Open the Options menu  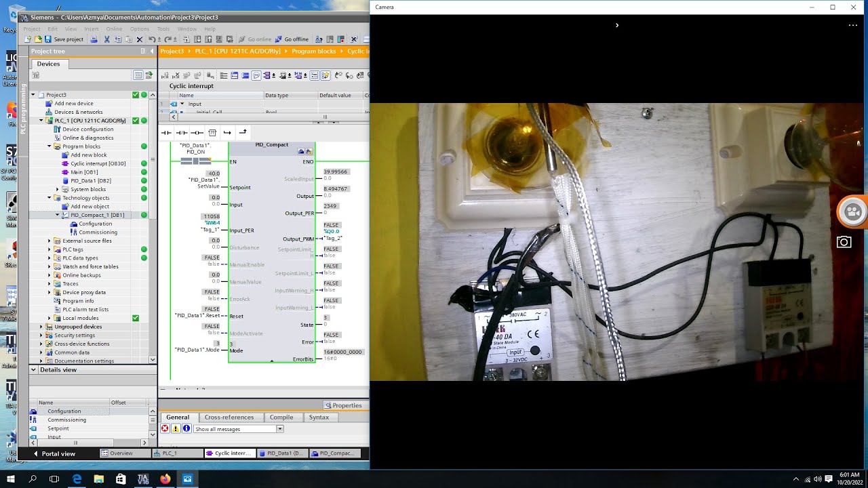pos(140,29)
